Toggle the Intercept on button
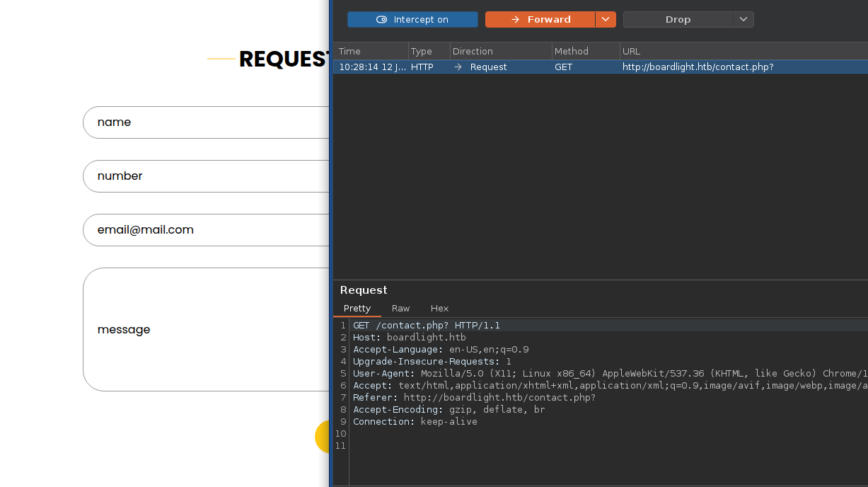The image size is (868, 487). (x=412, y=20)
